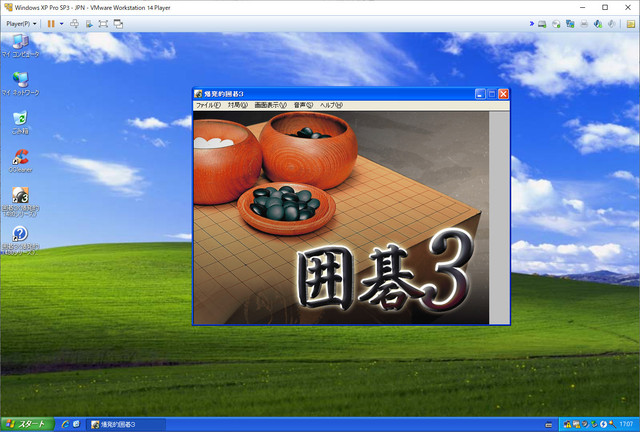This screenshot has width=640, height=432.
Task: Select the 囲碁3 game desktop shortcut
Action: click(20, 201)
